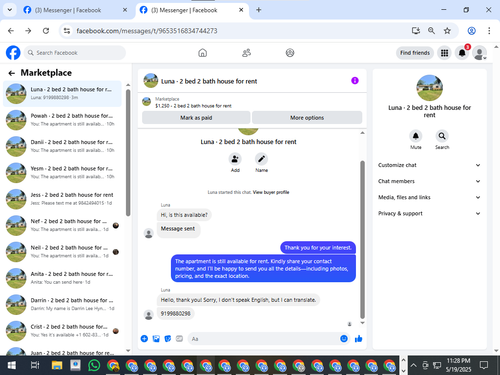Screen dimensions: 500x375
Task: Open the notifications bell in top bar
Action: (462, 53)
